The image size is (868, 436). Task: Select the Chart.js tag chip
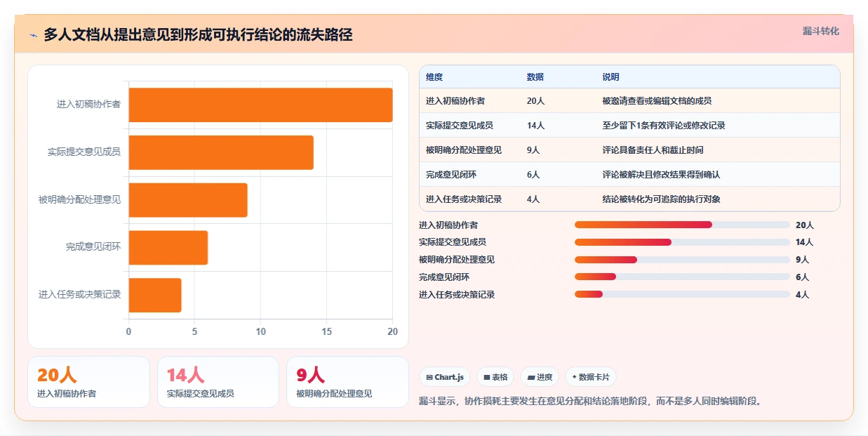tap(445, 377)
